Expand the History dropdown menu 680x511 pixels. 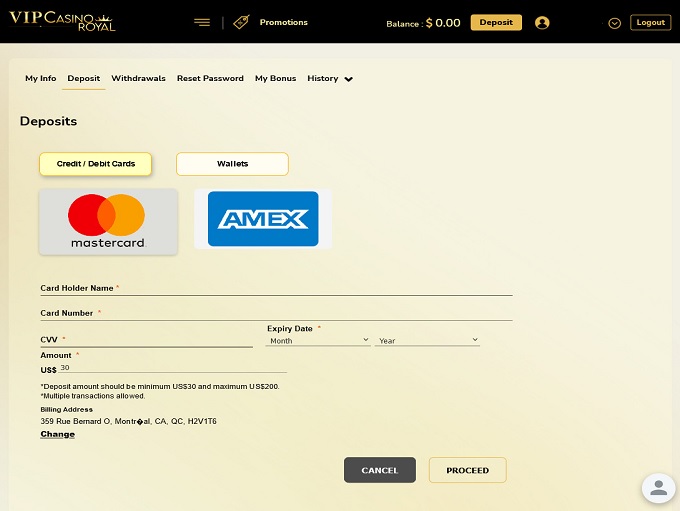330,79
